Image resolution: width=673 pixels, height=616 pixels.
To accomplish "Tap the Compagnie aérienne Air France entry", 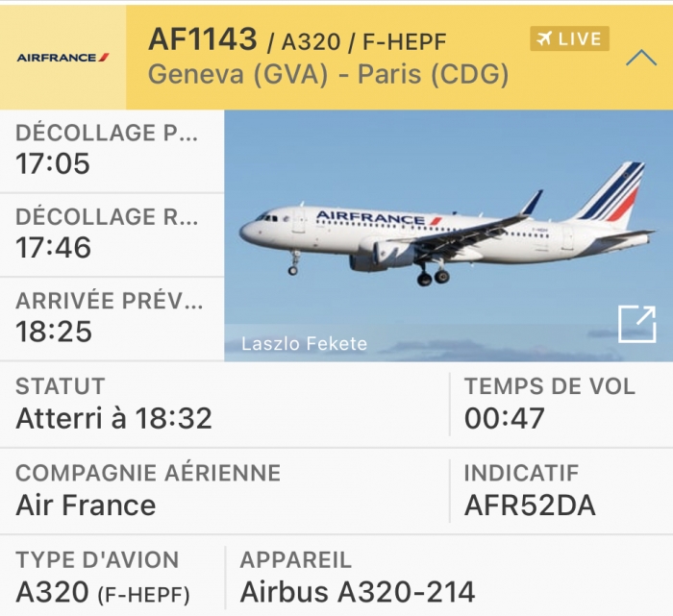I will point(224,491).
